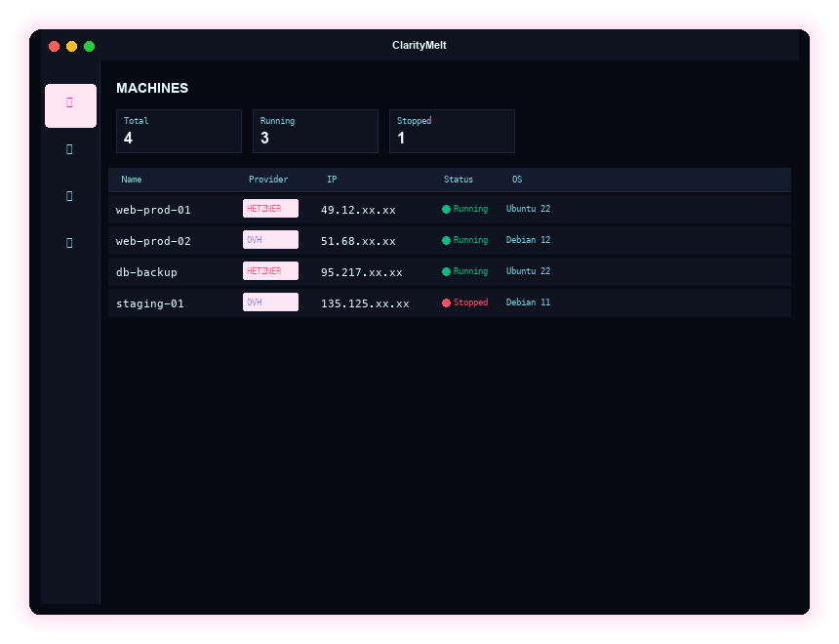Click the green status dot for db-backup
Viewport: 839px width, 644px height.
click(446, 271)
